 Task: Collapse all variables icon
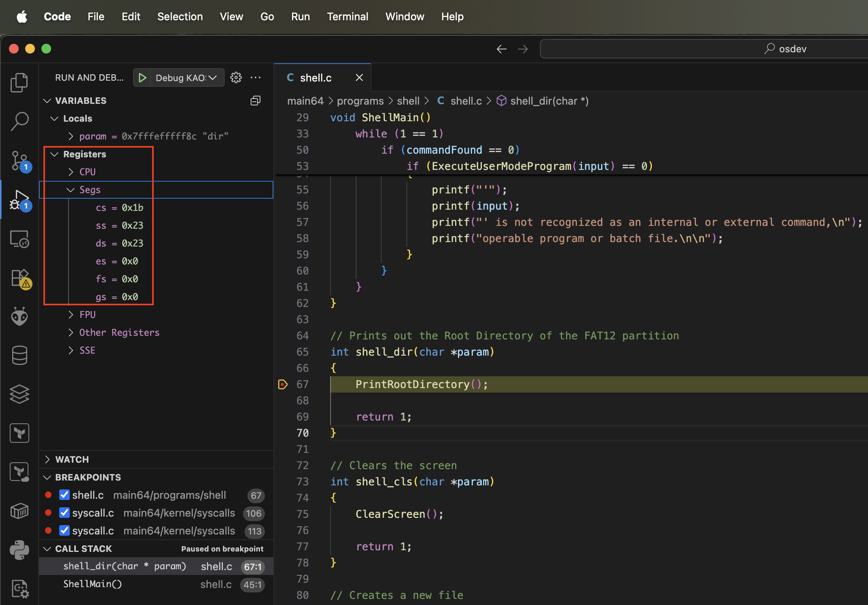click(256, 101)
